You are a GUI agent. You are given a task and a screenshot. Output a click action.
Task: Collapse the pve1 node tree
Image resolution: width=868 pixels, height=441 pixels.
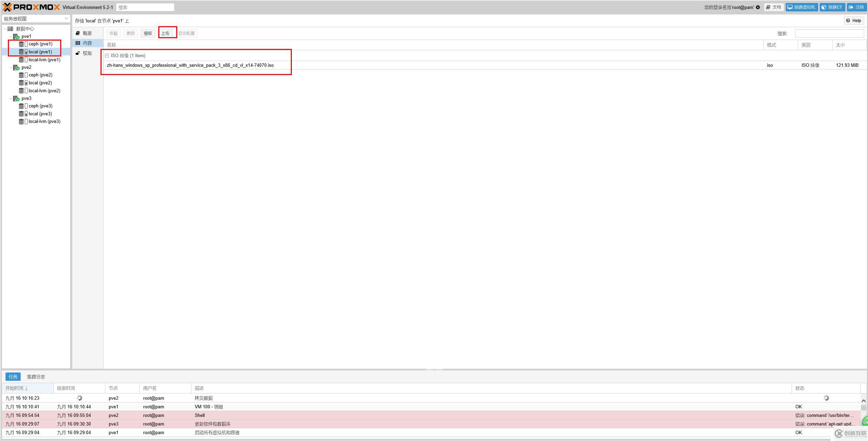pos(11,36)
